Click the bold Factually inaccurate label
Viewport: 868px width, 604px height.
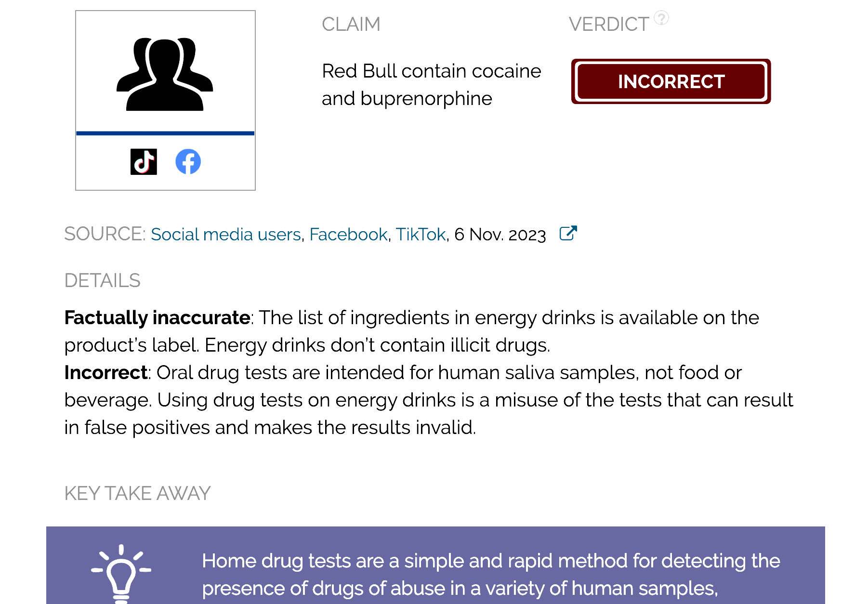(157, 318)
